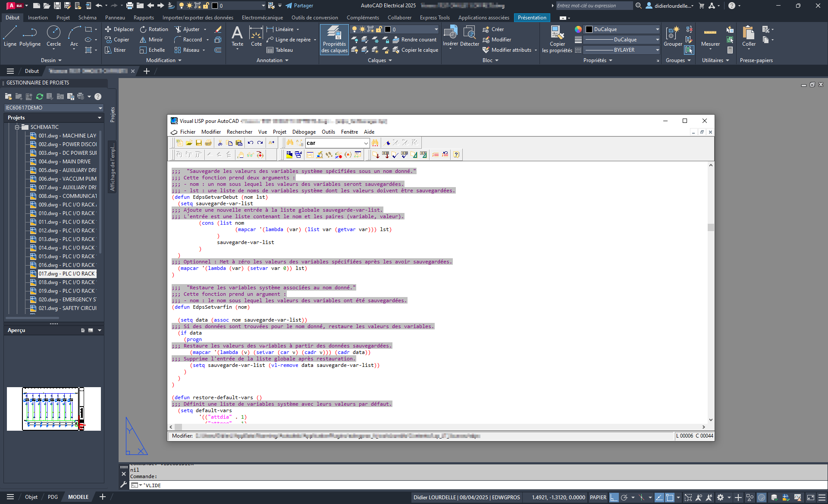Viewport: 828px width, 504px height.
Task: Switch to Electromécanique ribbon tab
Action: (x=262, y=18)
